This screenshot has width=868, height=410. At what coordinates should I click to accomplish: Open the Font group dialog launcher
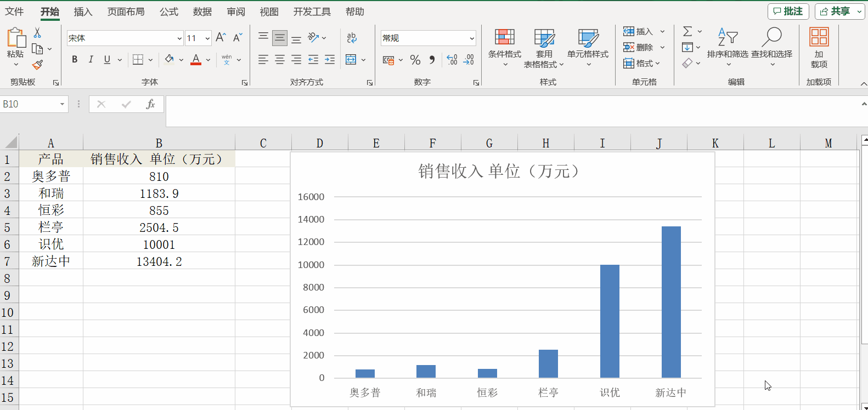click(245, 83)
